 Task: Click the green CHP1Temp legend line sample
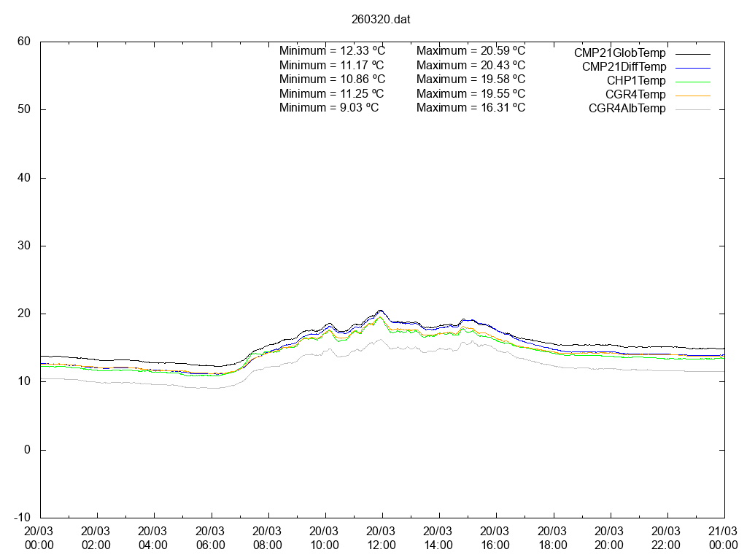(x=692, y=81)
